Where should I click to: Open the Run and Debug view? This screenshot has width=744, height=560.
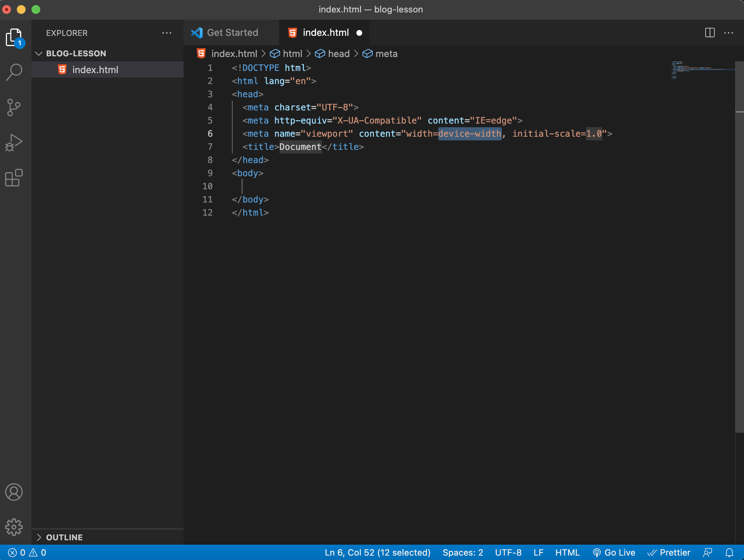click(14, 143)
